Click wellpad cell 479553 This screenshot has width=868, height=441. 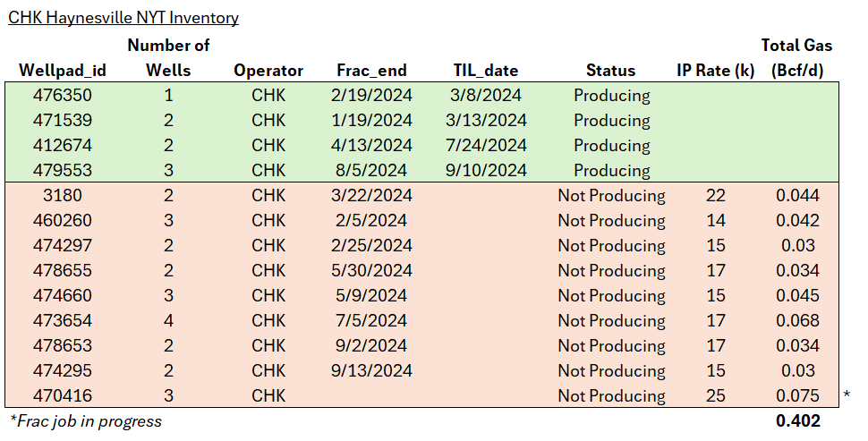pyautogui.click(x=63, y=171)
